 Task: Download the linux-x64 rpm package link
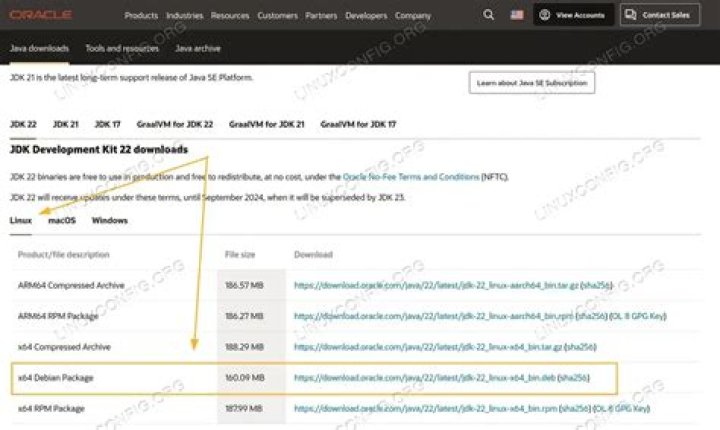point(426,408)
